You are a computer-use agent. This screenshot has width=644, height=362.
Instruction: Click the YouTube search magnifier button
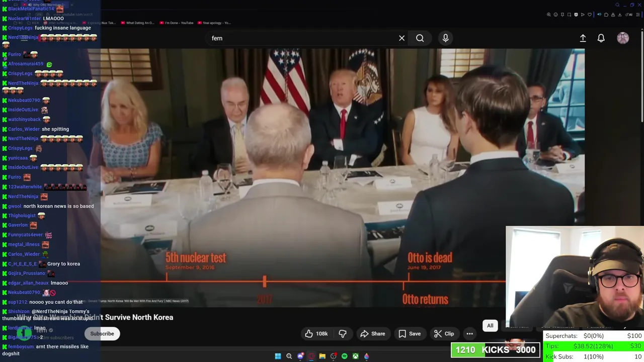point(420,38)
